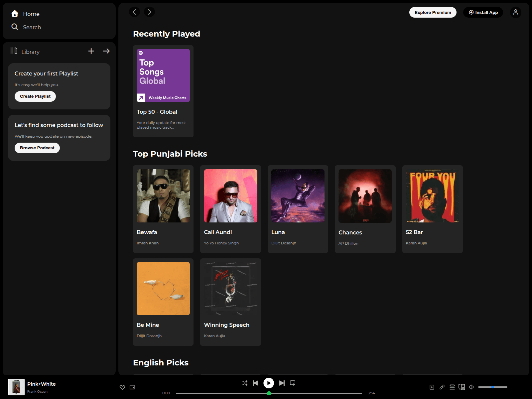The image size is (532, 399).
Task: Click the song progress seek bar
Action: (269, 393)
